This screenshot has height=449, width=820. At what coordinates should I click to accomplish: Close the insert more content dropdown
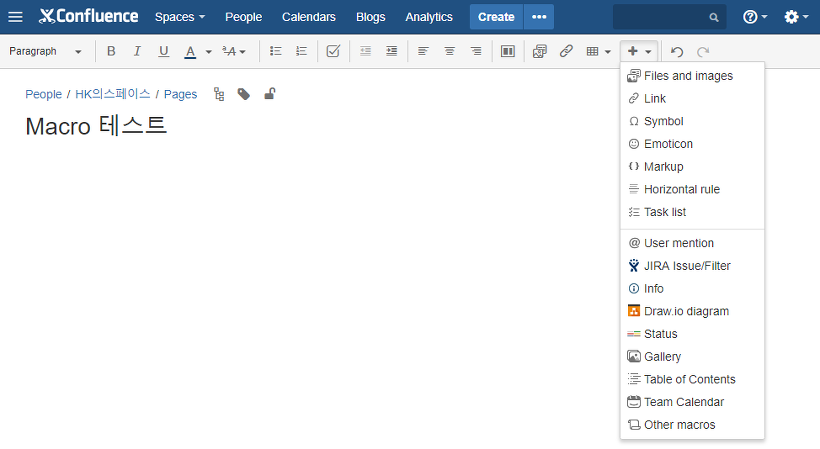639,51
